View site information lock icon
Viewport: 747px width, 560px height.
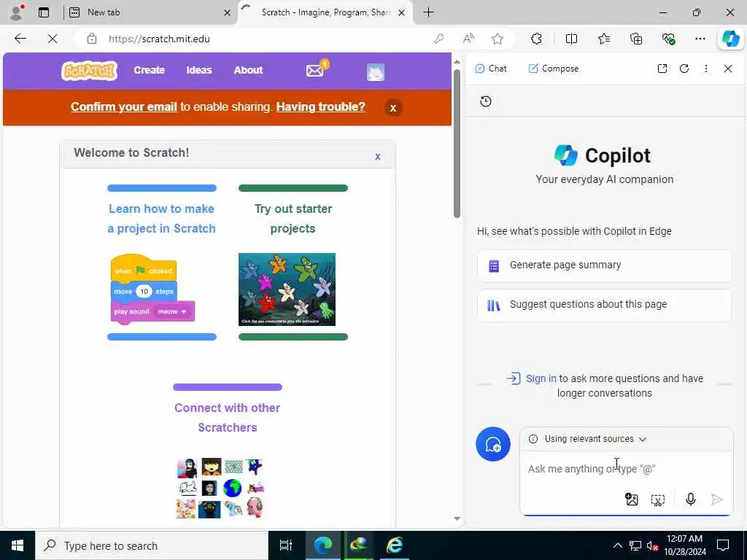point(92,39)
